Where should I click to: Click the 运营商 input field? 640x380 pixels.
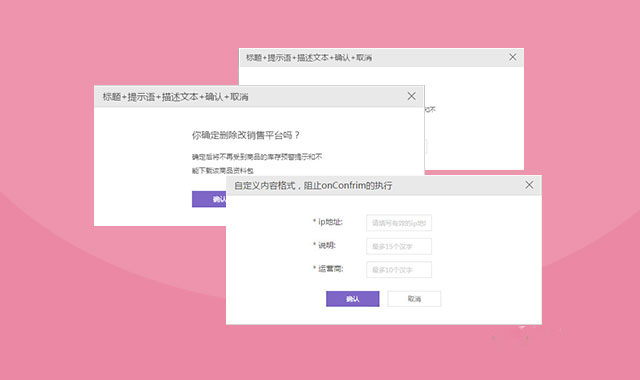point(399,269)
